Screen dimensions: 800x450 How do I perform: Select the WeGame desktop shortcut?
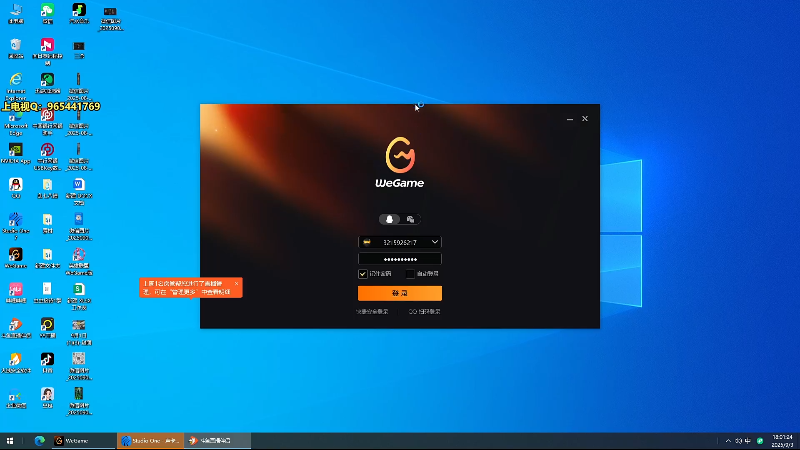[16, 258]
